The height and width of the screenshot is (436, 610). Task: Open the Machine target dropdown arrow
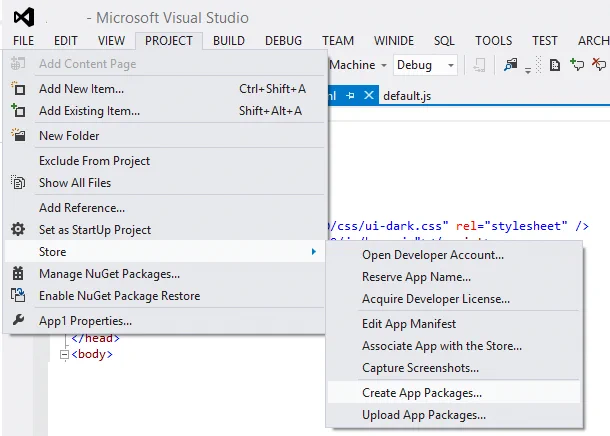(x=384, y=65)
